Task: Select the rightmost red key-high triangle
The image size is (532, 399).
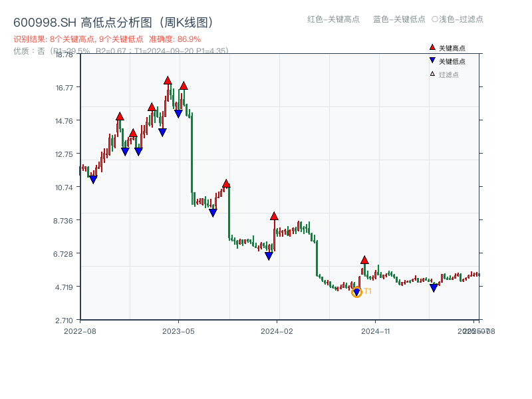Action: [x=364, y=260]
